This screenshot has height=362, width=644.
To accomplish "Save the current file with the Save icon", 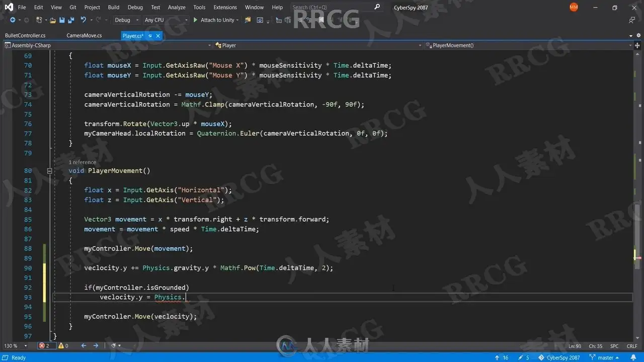I will click(62, 20).
